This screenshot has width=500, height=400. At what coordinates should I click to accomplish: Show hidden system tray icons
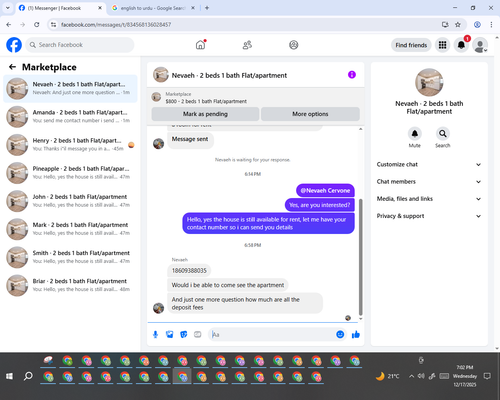tap(411, 376)
